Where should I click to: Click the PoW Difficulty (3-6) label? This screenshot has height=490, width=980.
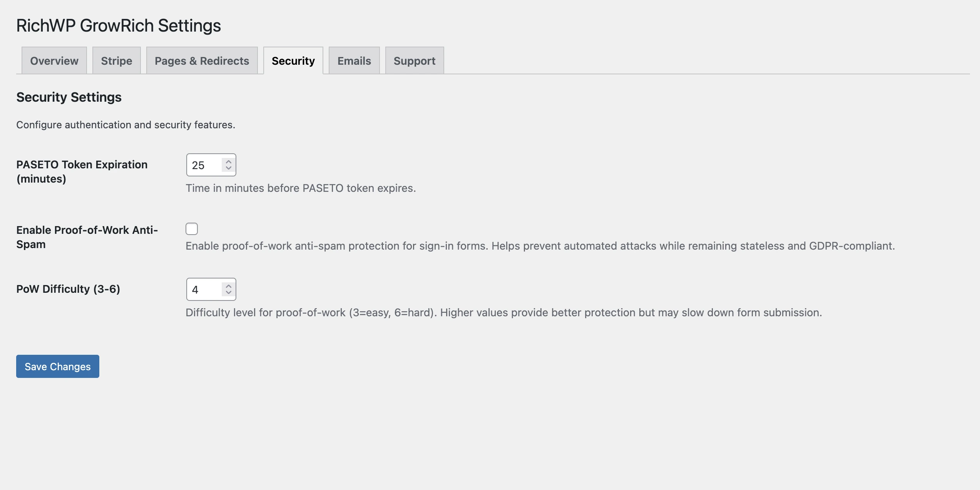pyautogui.click(x=68, y=289)
